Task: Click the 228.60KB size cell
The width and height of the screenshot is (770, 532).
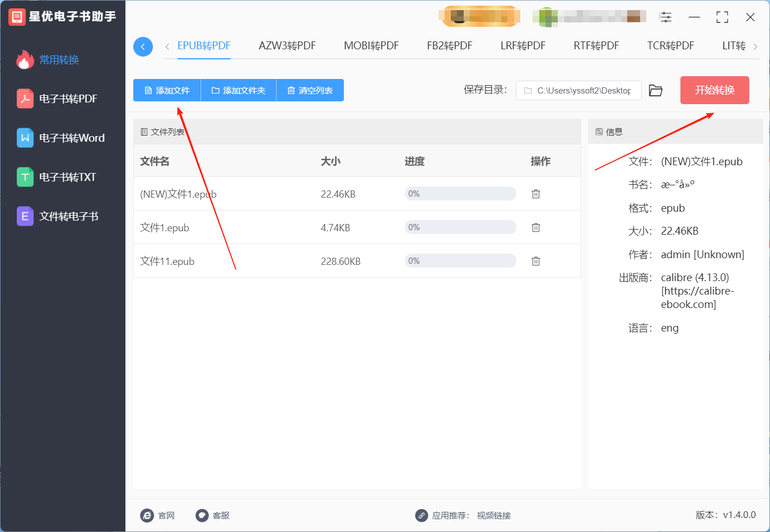Action: (340, 262)
